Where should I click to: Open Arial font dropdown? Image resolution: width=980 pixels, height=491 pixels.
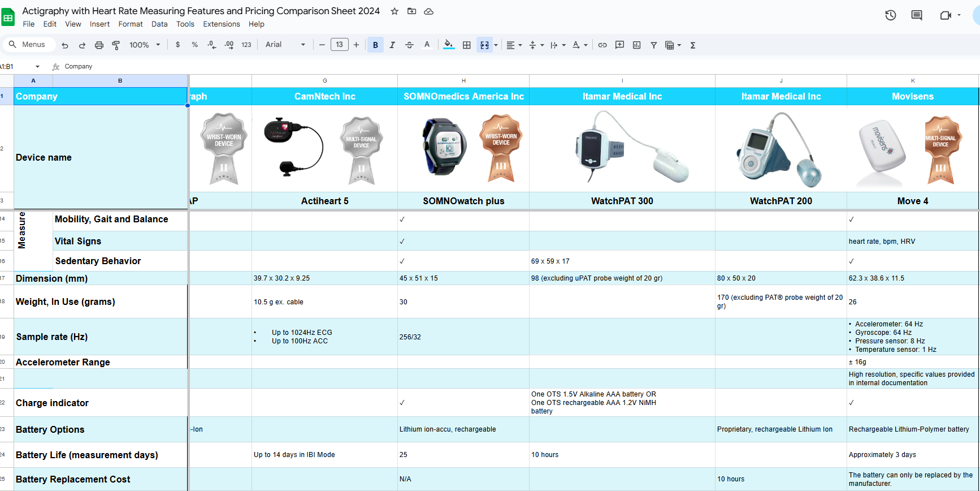tap(285, 45)
